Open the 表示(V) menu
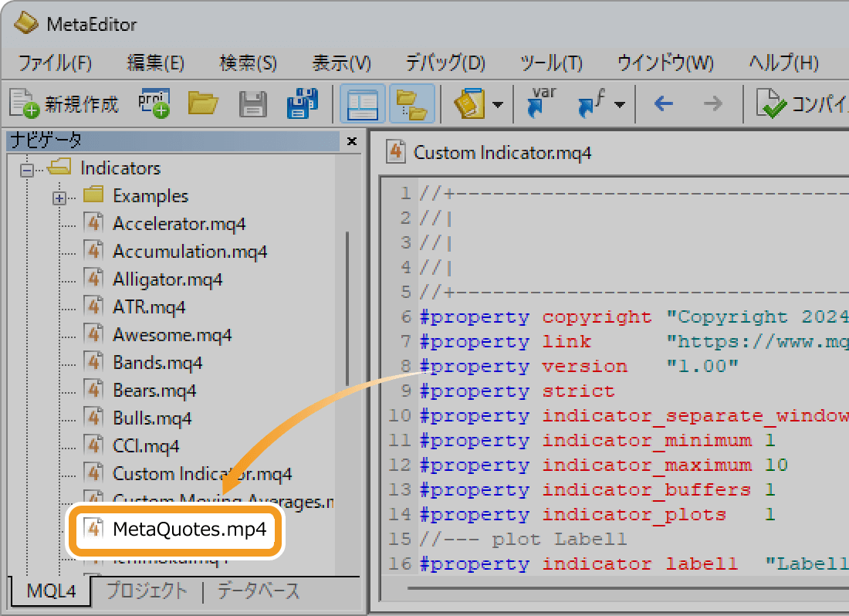The image size is (849, 616). tap(342, 63)
